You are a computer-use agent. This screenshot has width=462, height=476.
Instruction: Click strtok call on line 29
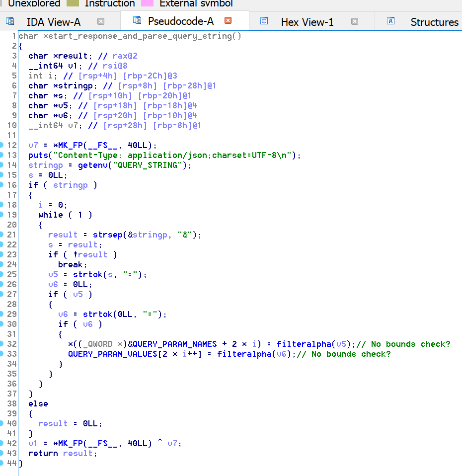tap(97, 314)
